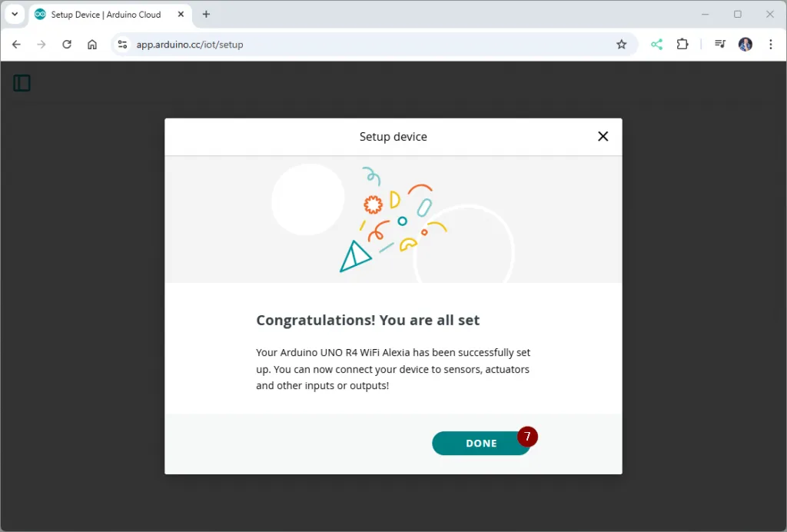The image size is (787, 532).
Task: Go to the browser home page
Action: pos(92,45)
